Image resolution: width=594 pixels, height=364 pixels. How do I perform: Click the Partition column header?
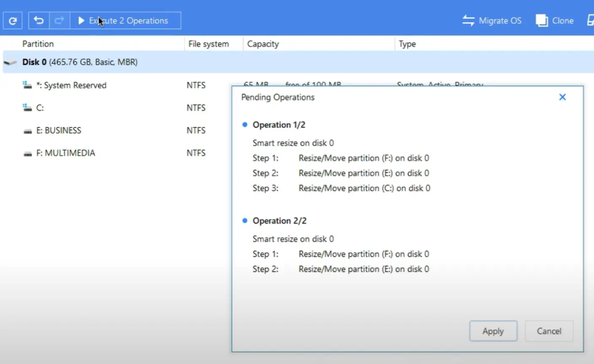pos(38,43)
